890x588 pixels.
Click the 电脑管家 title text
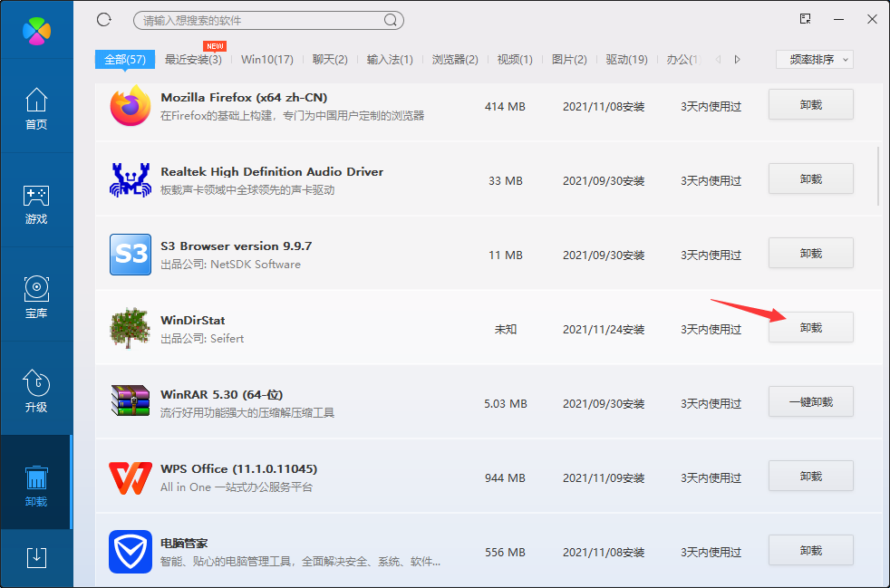point(185,544)
